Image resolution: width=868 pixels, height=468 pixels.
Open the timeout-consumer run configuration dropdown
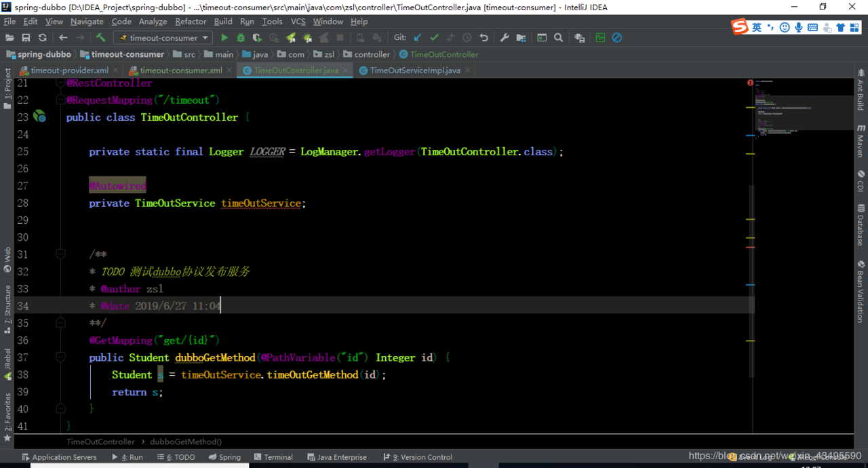163,38
